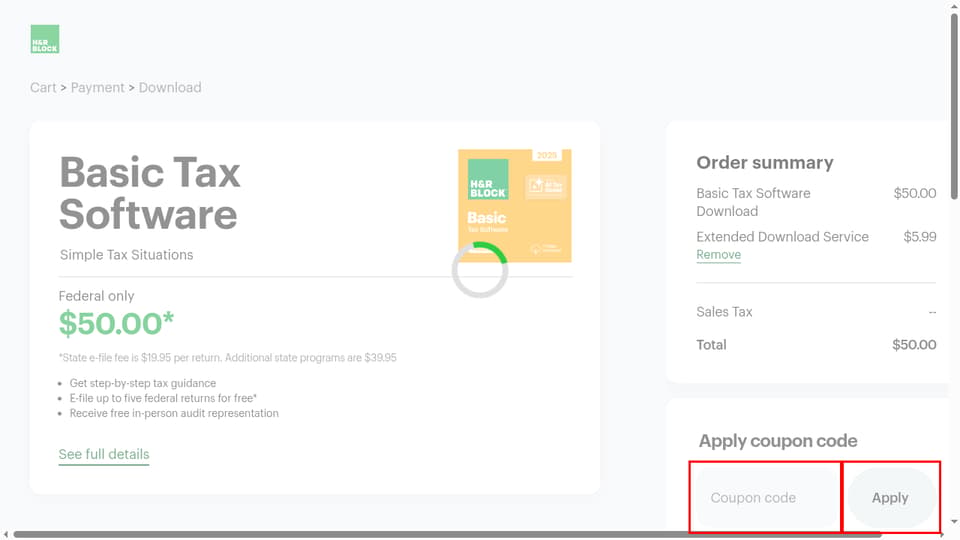Click the Sales Tax row label
The width and height of the screenshot is (960, 540).
pos(724,312)
